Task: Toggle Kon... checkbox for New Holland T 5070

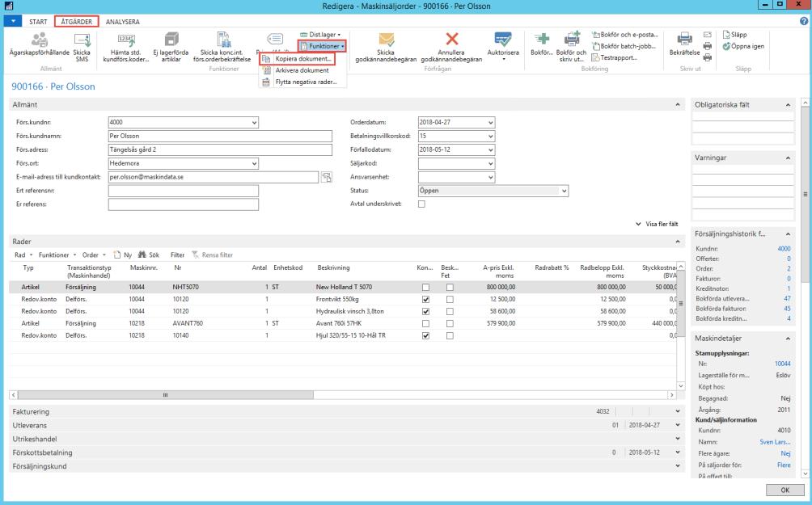Action: tap(425, 287)
